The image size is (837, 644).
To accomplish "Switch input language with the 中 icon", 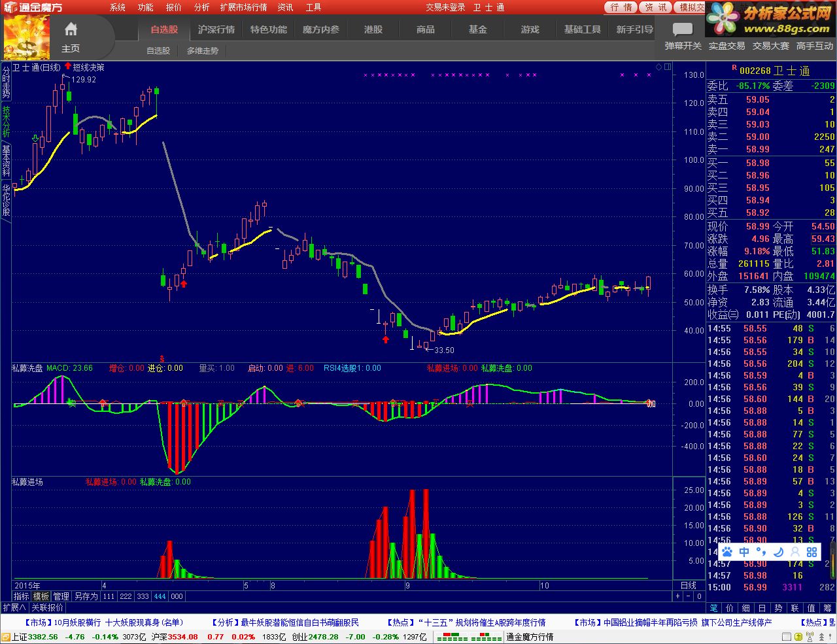I will pyautogui.click(x=744, y=552).
